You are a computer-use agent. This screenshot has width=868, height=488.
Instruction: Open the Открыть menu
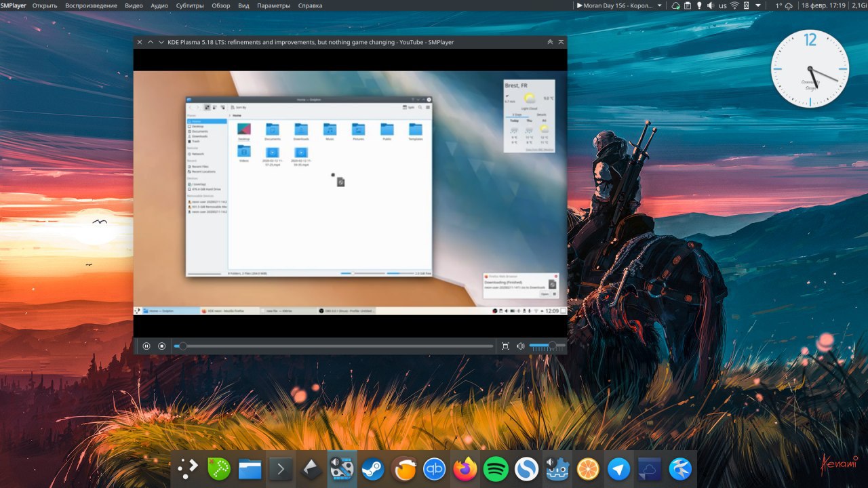45,5
